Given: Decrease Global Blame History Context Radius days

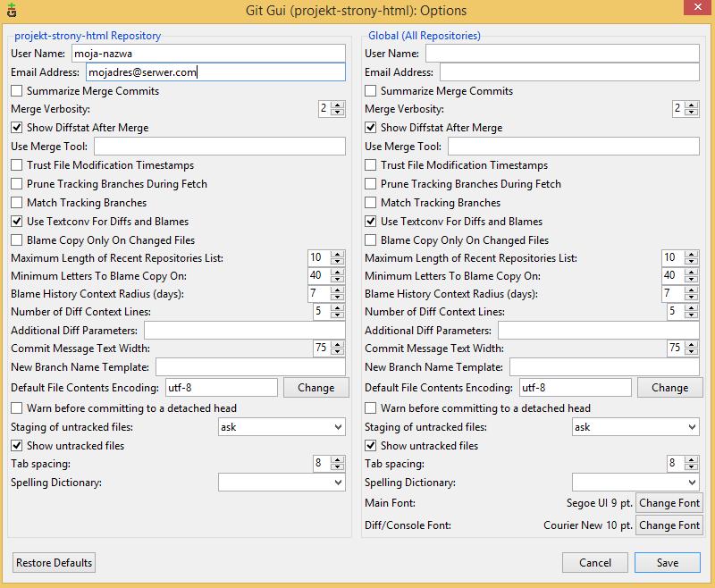Looking at the screenshot, I should [x=691, y=297].
